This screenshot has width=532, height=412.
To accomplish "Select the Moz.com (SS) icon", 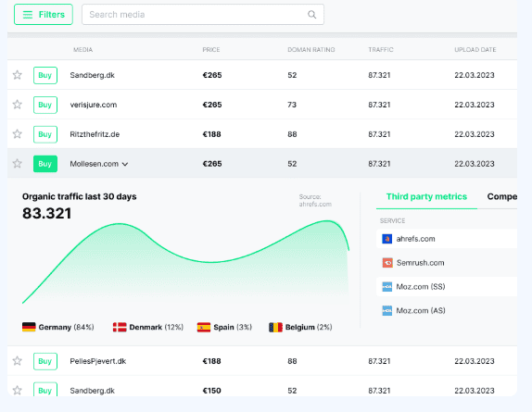I will click(x=387, y=287).
